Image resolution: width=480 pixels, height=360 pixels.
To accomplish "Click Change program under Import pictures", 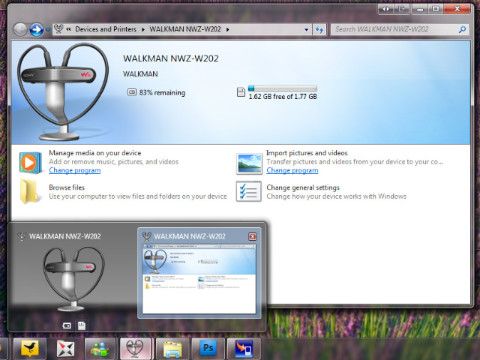I will click(x=292, y=170).
